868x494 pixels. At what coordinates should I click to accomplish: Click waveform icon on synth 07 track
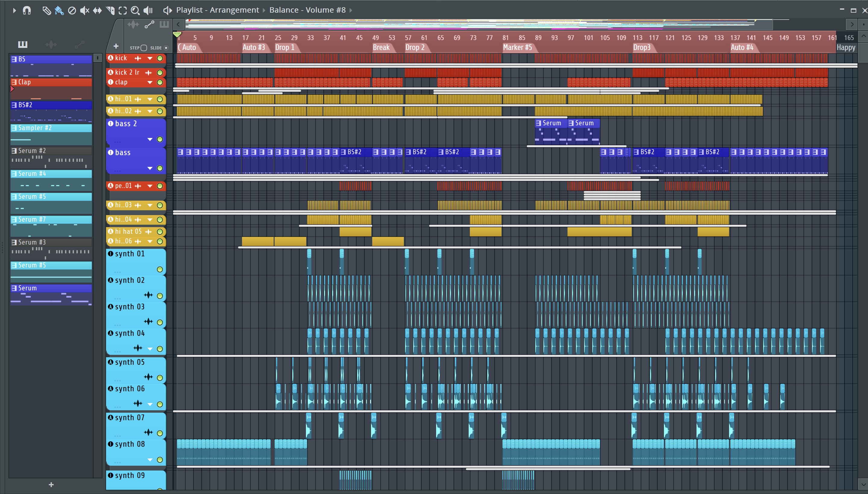click(148, 432)
